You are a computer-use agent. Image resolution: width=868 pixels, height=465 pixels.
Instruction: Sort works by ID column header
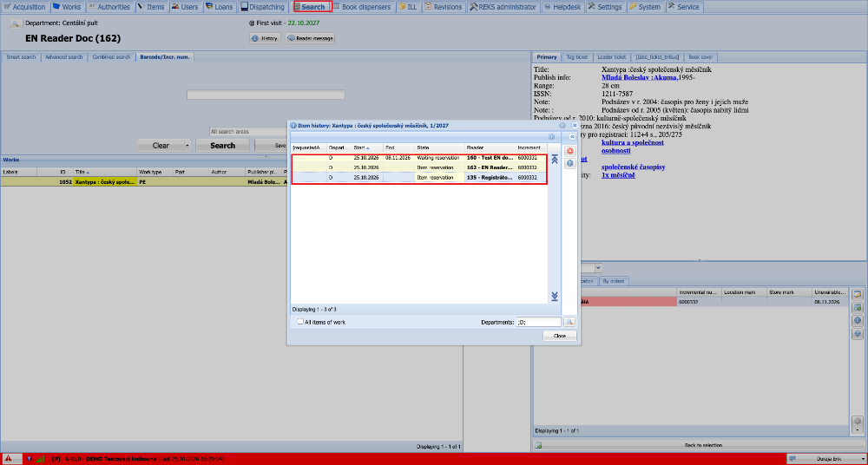[x=55, y=172]
